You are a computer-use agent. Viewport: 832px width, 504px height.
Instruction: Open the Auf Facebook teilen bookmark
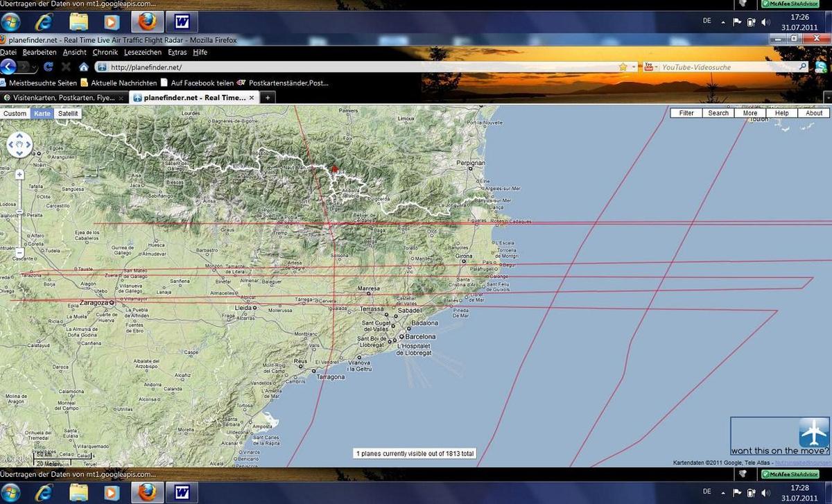click(197, 82)
